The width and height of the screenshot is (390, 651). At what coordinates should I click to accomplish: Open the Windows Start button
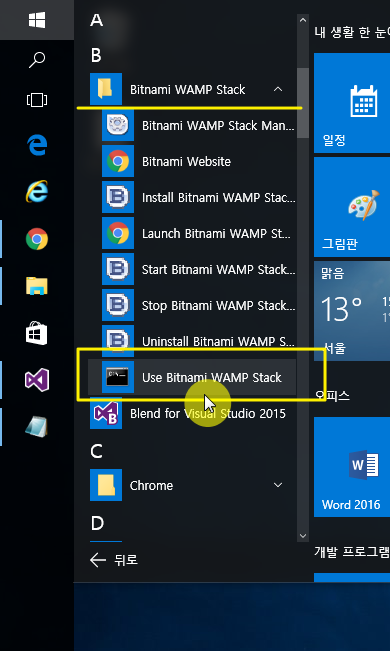coord(37,20)
